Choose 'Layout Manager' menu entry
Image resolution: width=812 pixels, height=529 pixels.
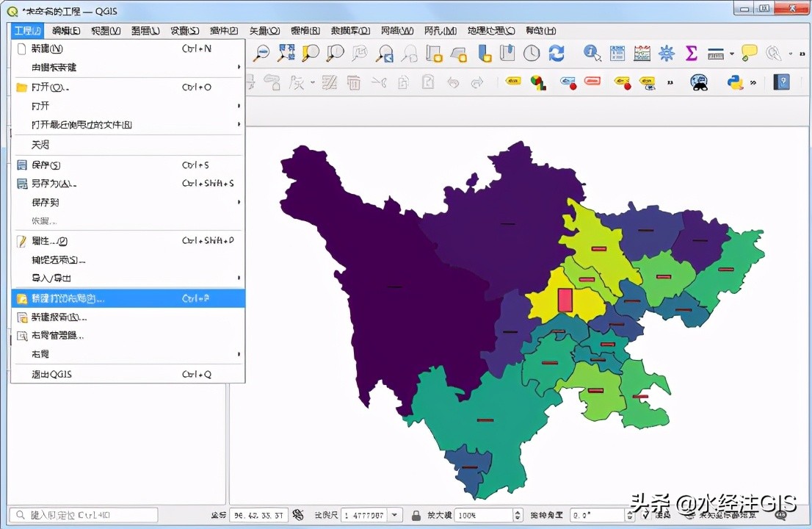click(128, 336)
